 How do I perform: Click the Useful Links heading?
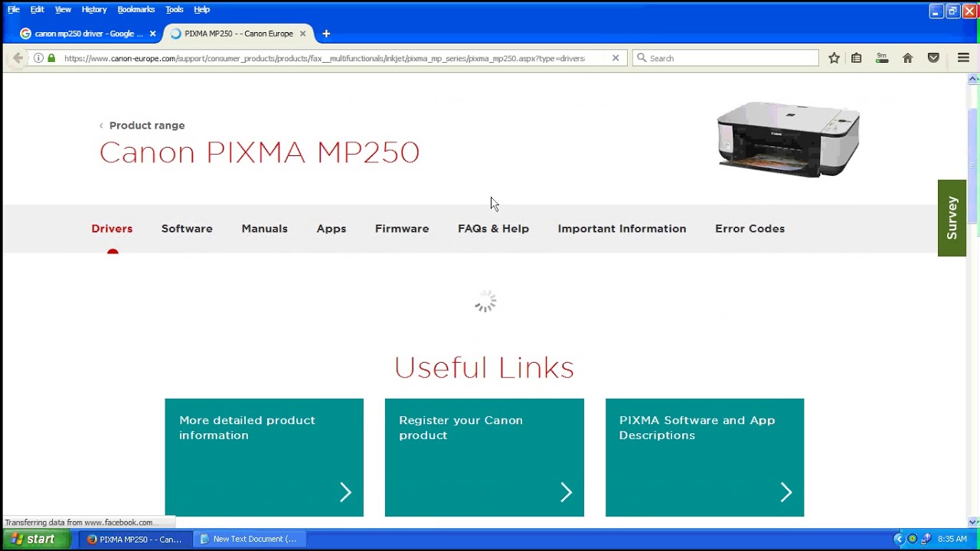(x=484, y=367)
